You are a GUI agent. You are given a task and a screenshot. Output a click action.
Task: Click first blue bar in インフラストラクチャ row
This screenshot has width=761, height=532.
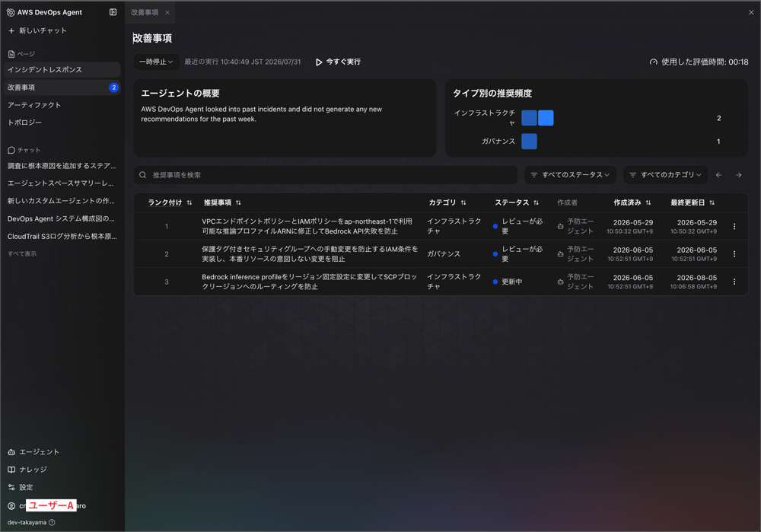pos(529,118)
